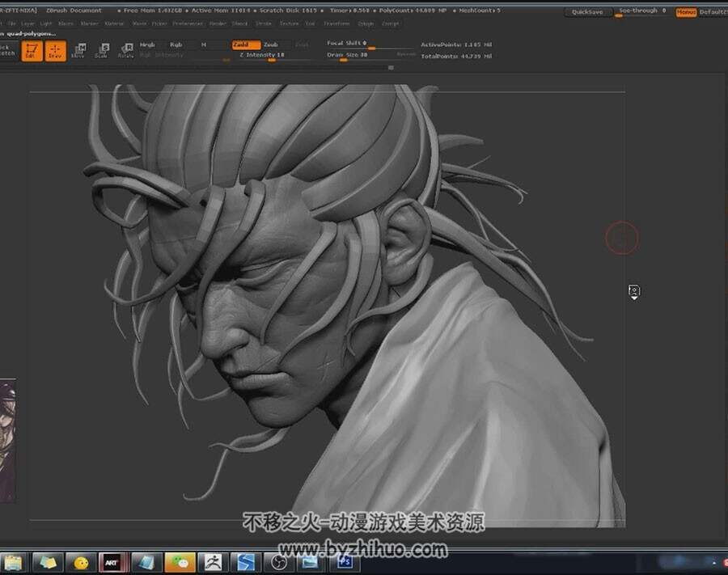Viewport: 728px width, 575px height.
Task: Adjust the Focal Shift slider
Action: tap(369, 44)
